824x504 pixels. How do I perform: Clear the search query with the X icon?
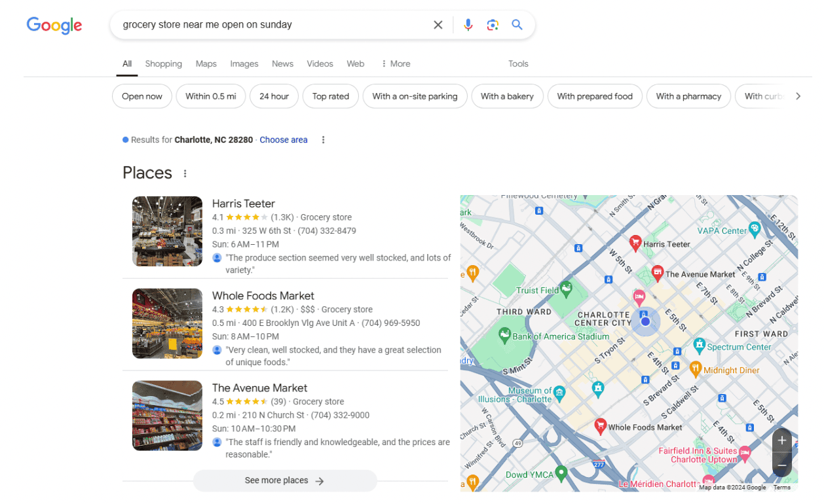coord(438,24)
